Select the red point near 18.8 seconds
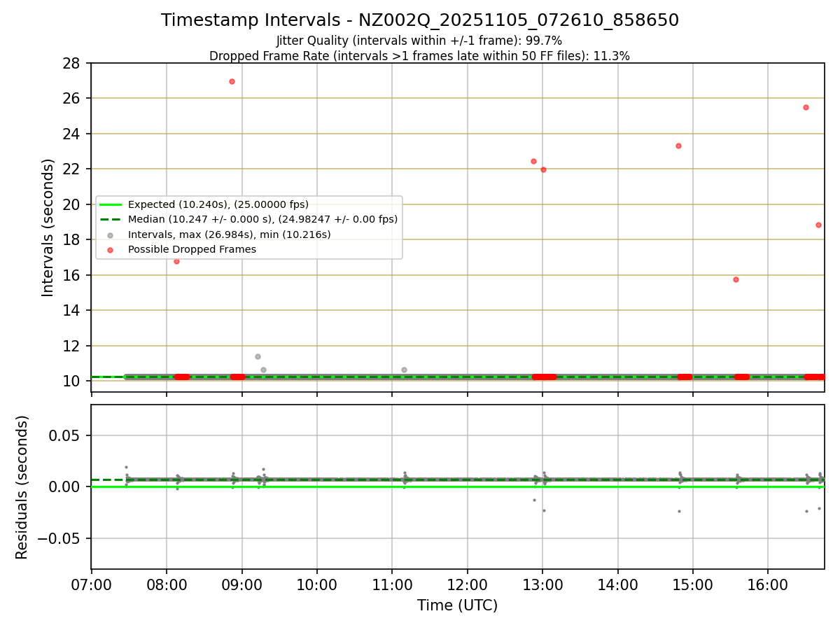Viewport: 840px width, 630px height. click(x=818, y=225)
